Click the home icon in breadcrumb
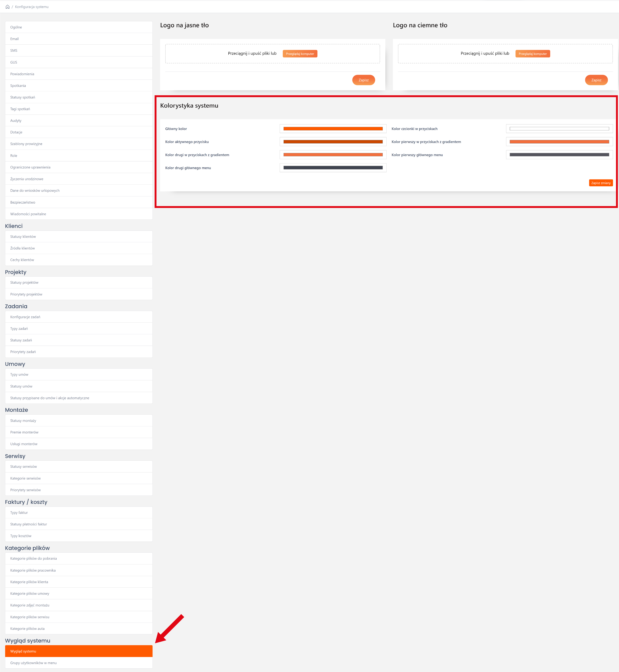 [x=7, y=7]
